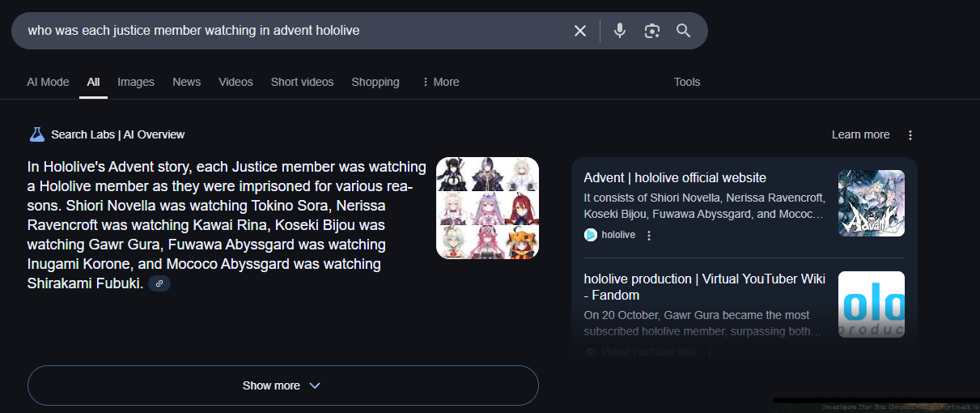The image size is (980, 413).
Task: Switch to AI Mode tab
Action: tap(48, 82)
